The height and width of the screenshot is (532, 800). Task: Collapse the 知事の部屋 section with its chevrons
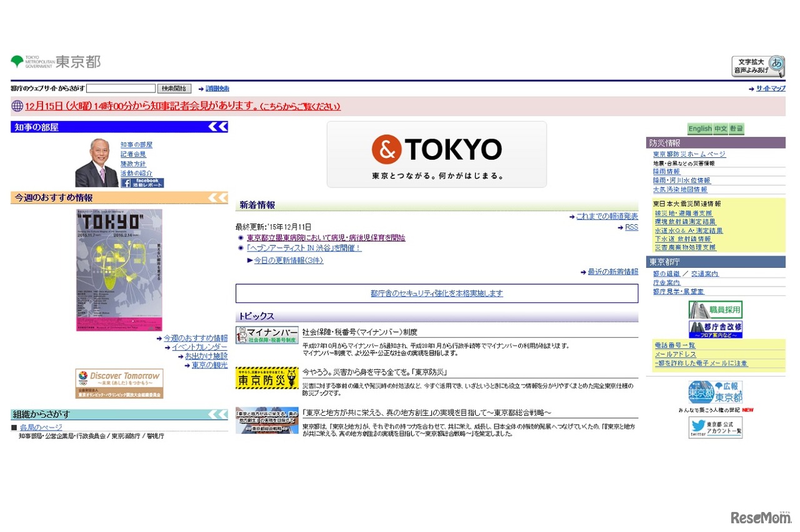(218, 127)
